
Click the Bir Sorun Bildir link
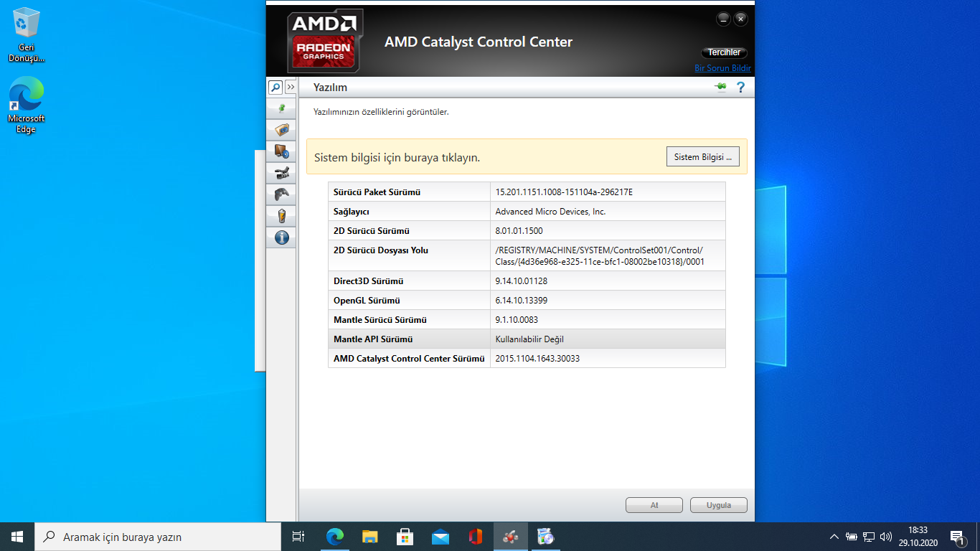coord(723,68)
